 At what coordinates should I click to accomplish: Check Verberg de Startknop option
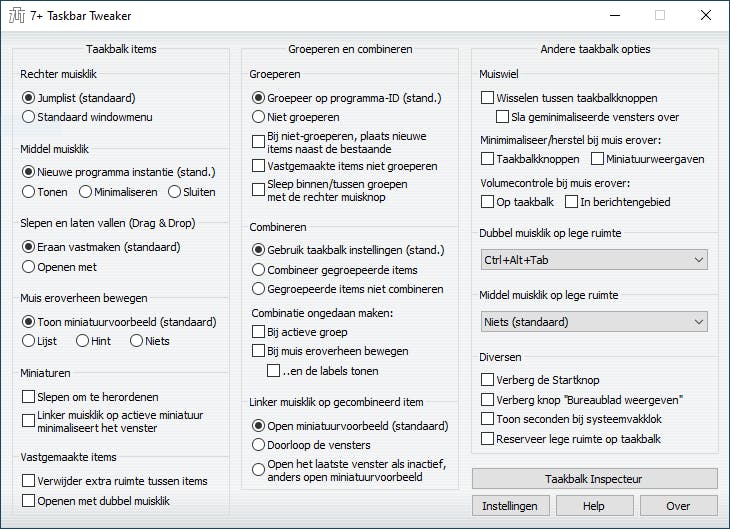tap(488, 380)
